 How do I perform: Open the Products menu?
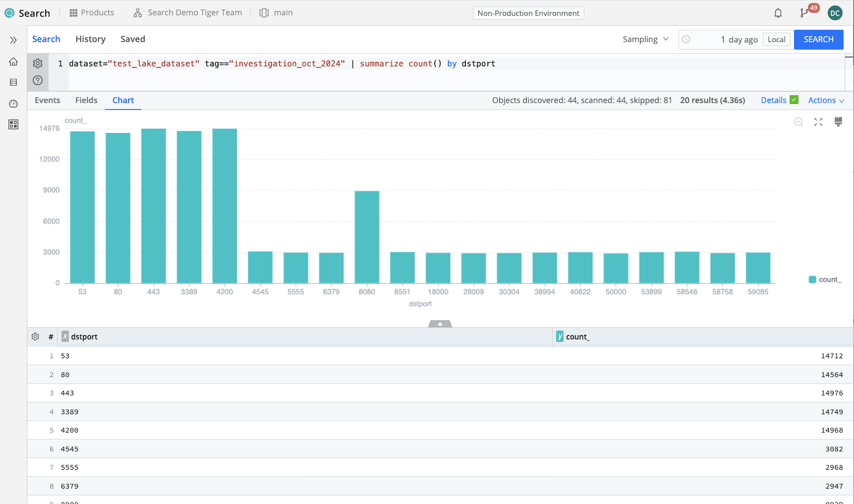(92, 13)
